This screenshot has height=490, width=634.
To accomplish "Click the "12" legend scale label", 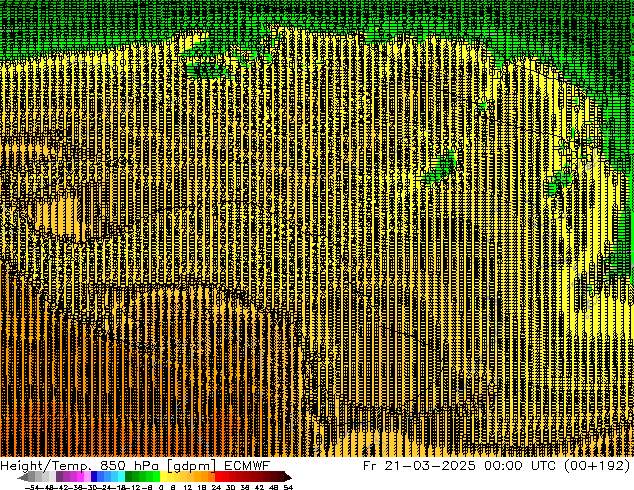I will pyautogui.click(x=188, y=488).
